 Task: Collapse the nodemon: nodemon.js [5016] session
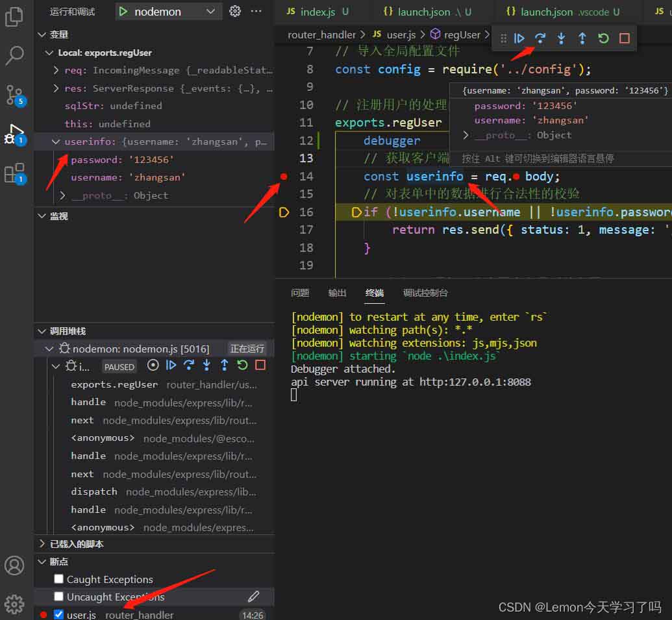(49, 349)
